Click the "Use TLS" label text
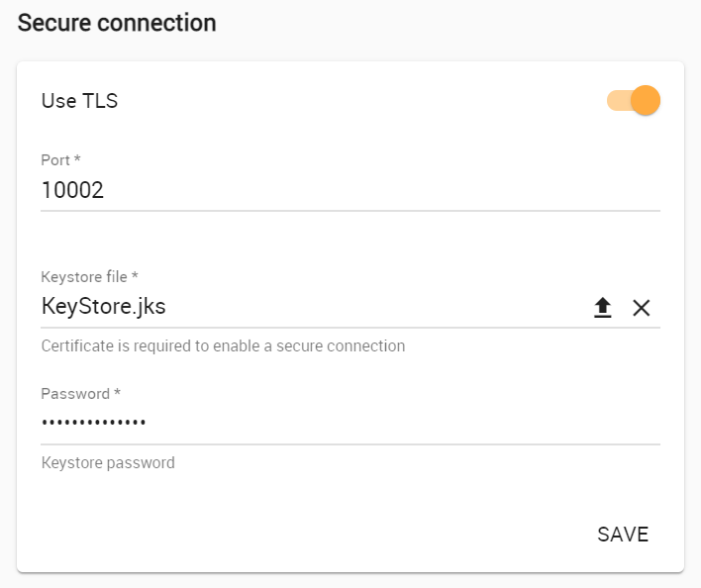This screenshot has height=588, width=701. pyautogui.click(x=79, y=100)
